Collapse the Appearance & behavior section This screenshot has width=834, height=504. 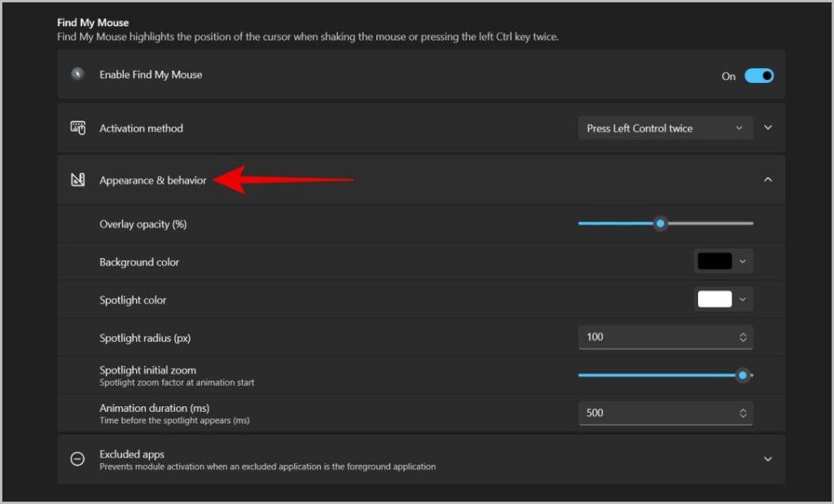767,180
